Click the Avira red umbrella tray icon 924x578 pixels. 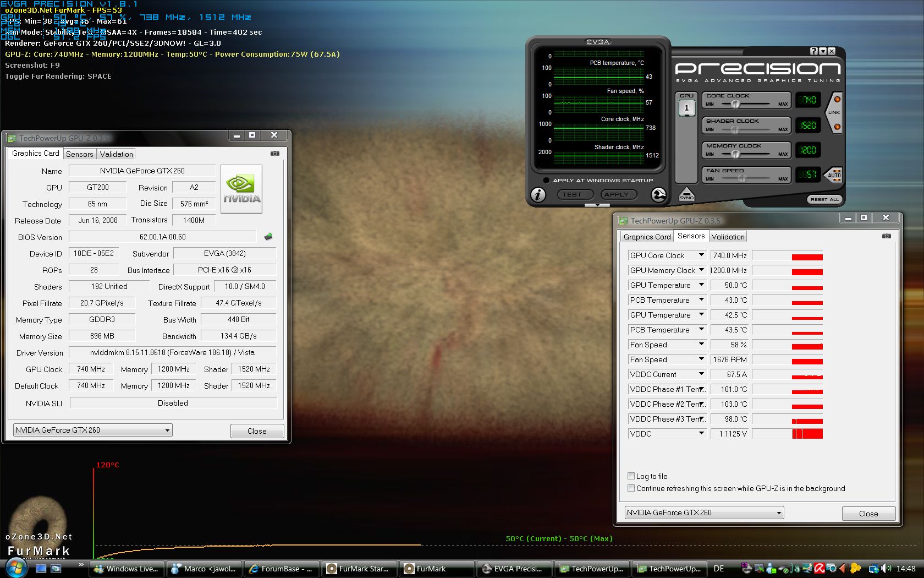(x=819, y=569)
